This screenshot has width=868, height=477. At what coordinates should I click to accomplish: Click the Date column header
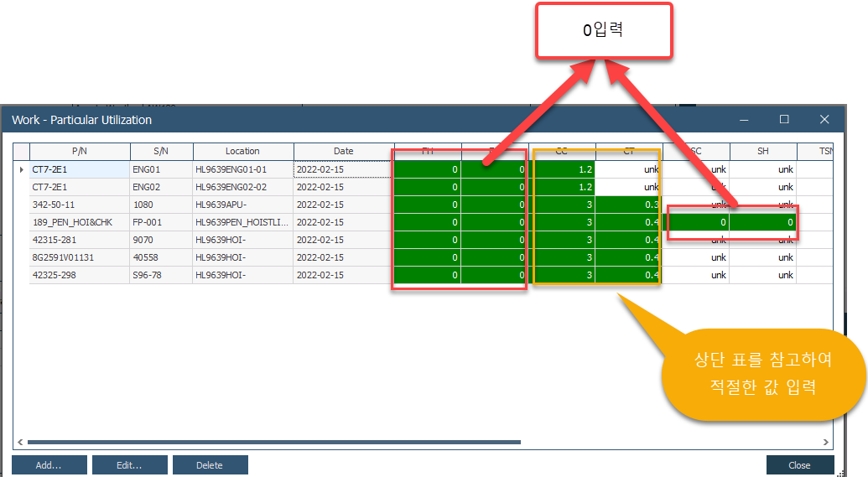(344, 152)
